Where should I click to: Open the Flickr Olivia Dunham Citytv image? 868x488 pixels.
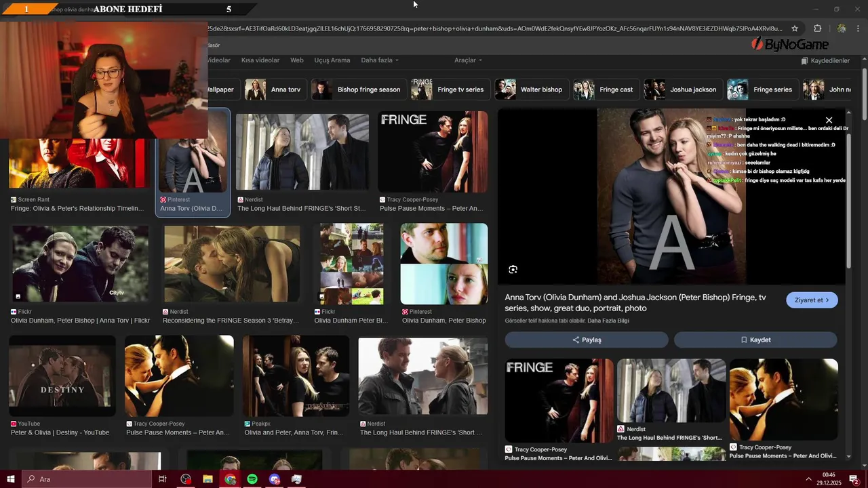point(80,264)
